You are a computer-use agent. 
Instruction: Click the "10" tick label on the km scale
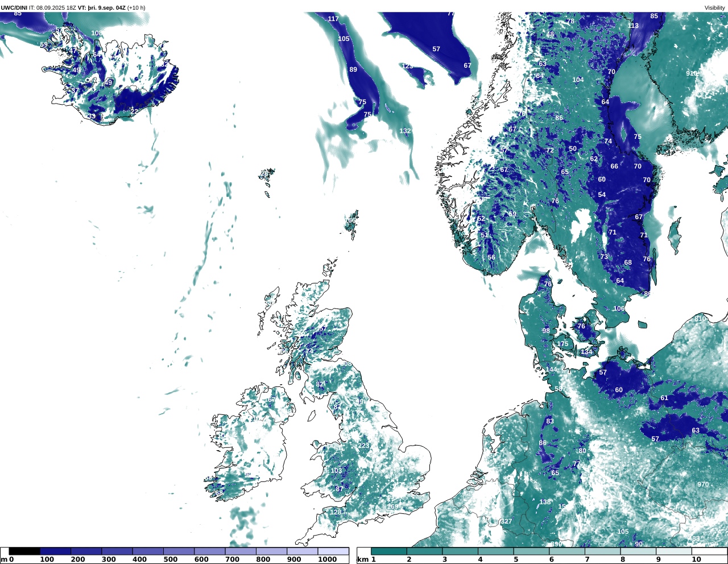pyautogui.click(x=696, y=559)
